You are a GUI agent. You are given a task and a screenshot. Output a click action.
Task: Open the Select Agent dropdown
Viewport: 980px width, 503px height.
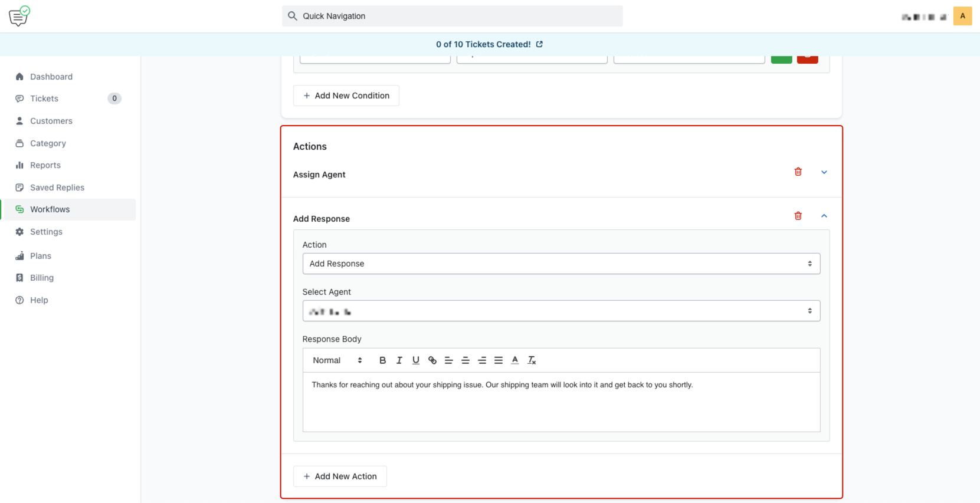pos(561,311)
